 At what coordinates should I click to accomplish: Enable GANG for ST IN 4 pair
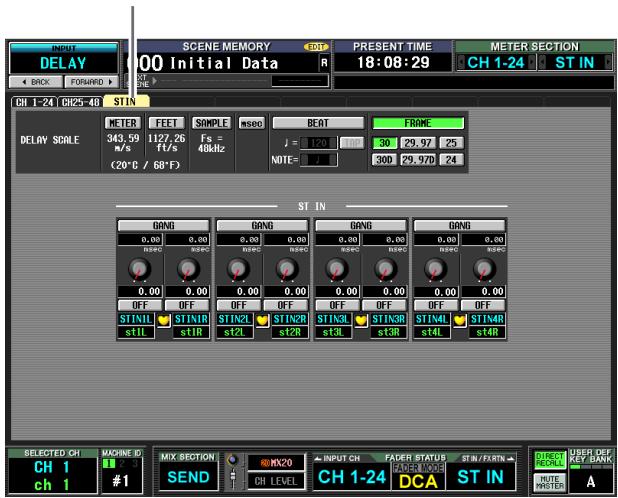tap(460, 225)
